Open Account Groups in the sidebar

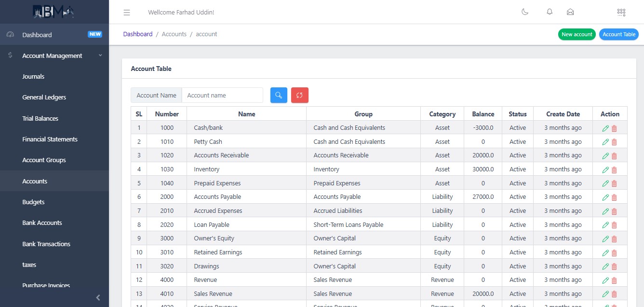(54, 160)
